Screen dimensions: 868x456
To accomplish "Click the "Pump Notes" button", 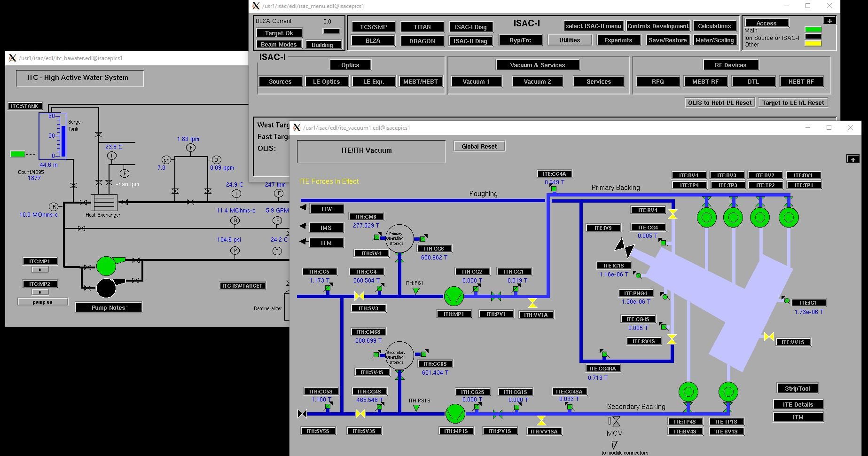I will pyautogui.click(x=109, y=307).
